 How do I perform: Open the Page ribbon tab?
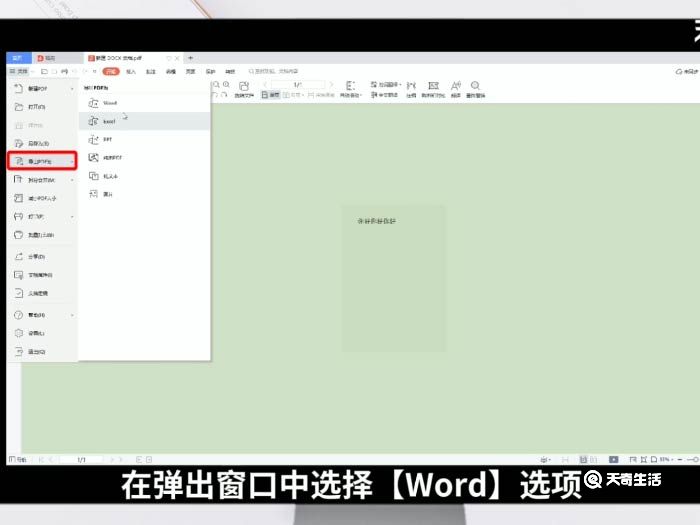pyautogui.click(x=191, y=71)
